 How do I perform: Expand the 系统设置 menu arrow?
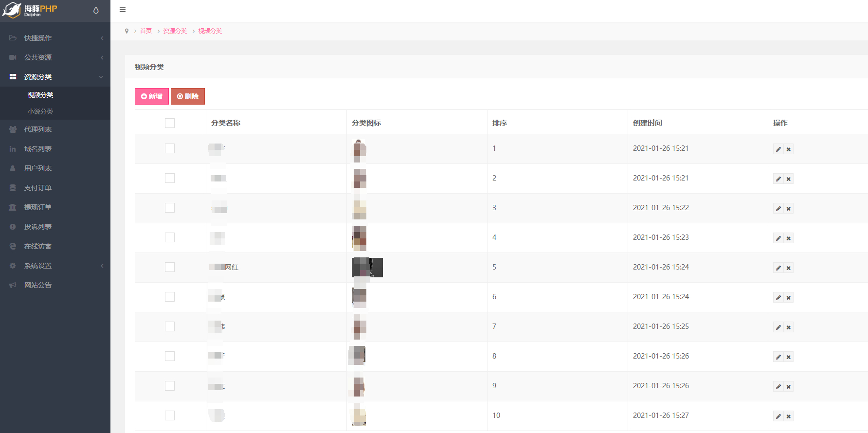tap(102, 266)
